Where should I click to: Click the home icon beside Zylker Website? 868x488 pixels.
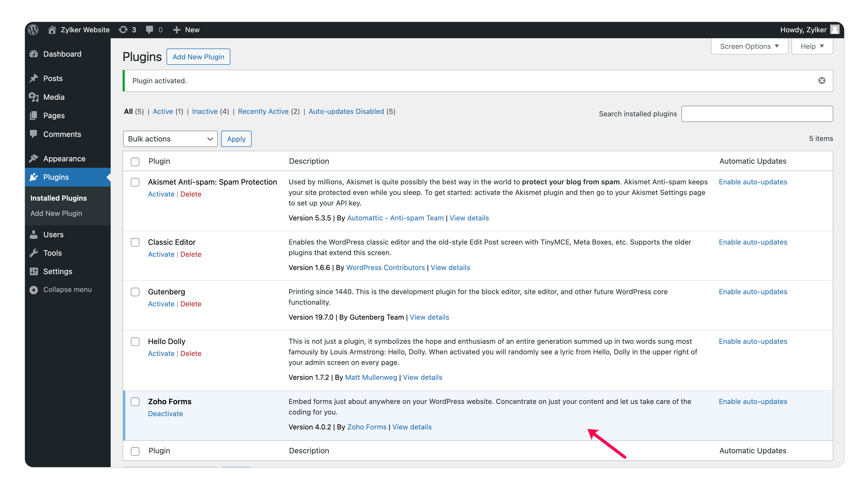(x=52, y=30)
